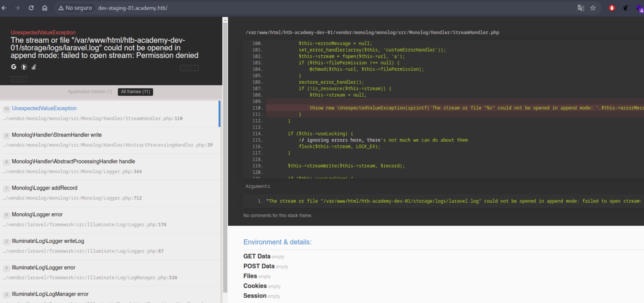The image size is (644, 303).
Task: Select frame 10 UnexpectedValueException
Action: pos(110,113)
